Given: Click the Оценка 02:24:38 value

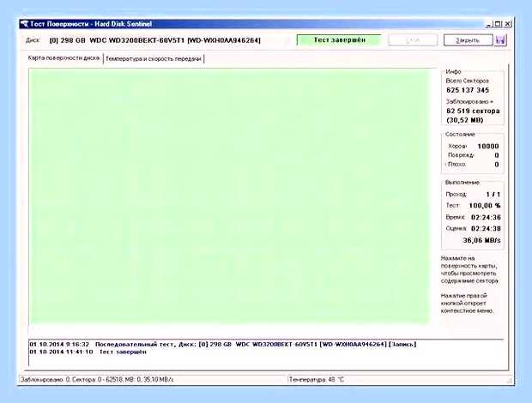Looking at the screenshot, I should [486, 229].
